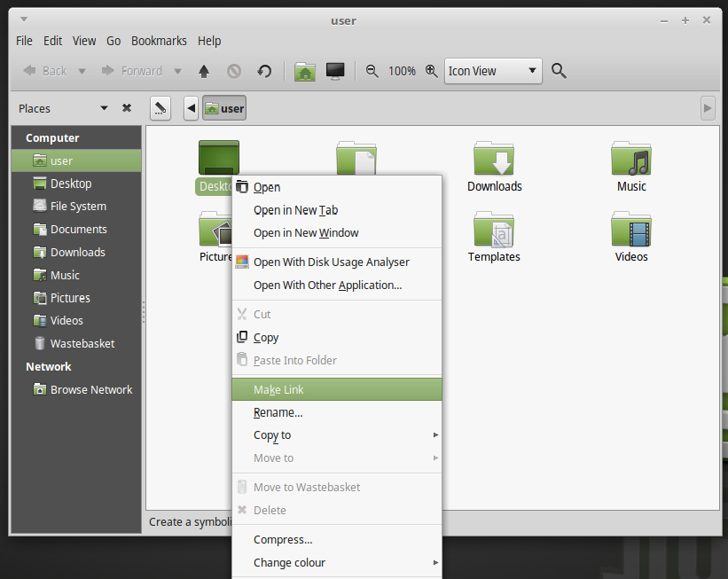
Task: Click the zoom-out magnifier icon
Action: click(372, 71)
